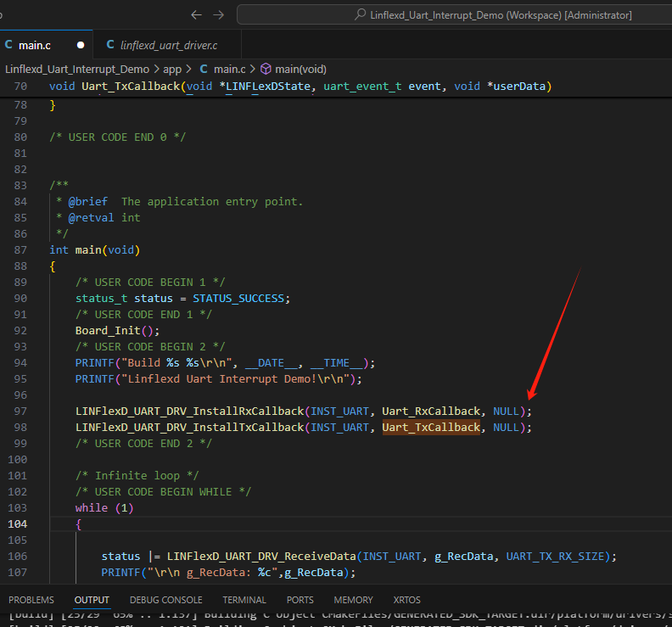
Task: Switch to the PROBLEMS panel tab
Action: 31,600
